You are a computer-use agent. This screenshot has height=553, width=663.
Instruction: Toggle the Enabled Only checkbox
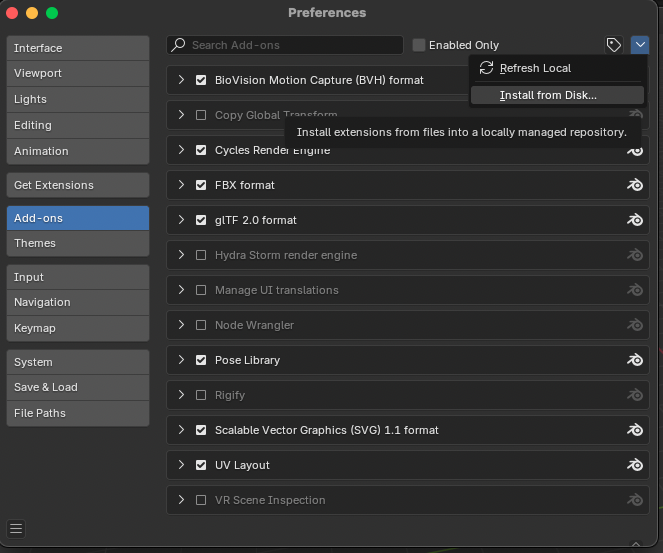[420, 45]
